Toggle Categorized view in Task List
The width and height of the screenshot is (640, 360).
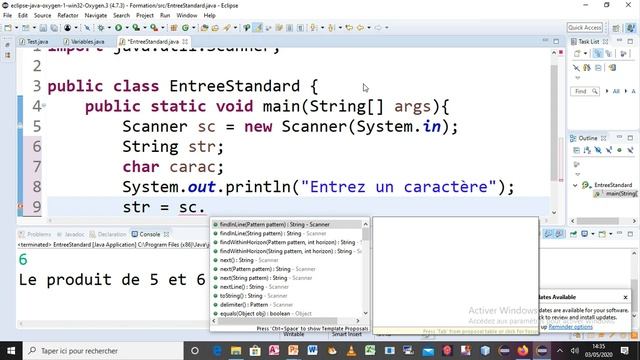(598, 53)
